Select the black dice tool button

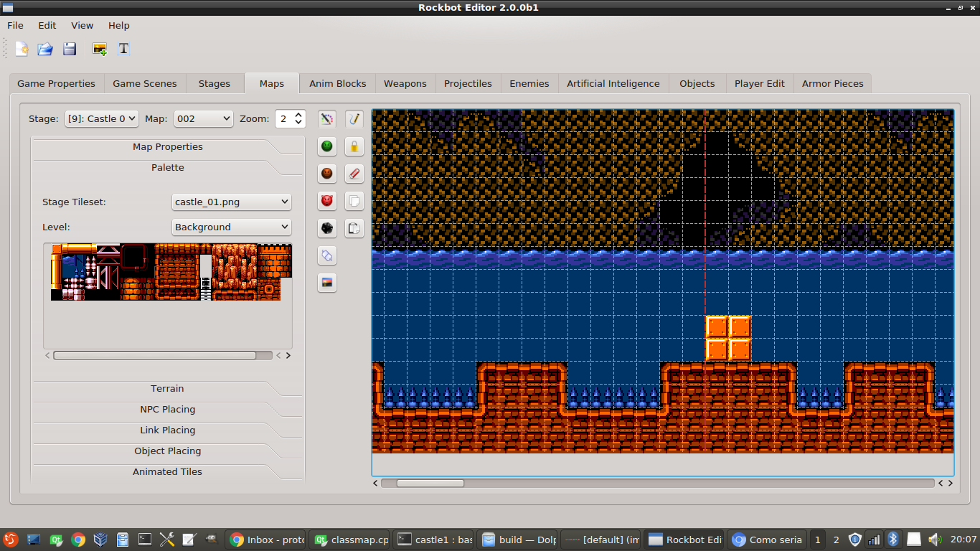[327, 228]
